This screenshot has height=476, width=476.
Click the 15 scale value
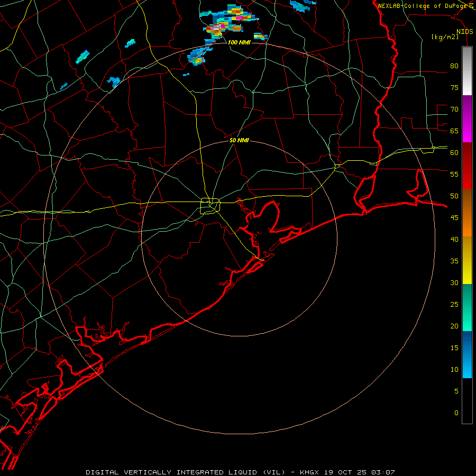coord(454,347)
